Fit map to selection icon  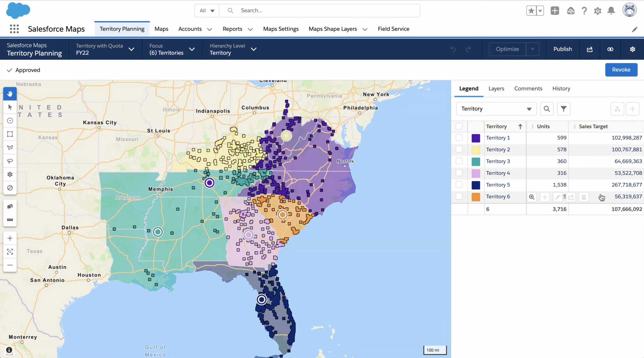10,252
